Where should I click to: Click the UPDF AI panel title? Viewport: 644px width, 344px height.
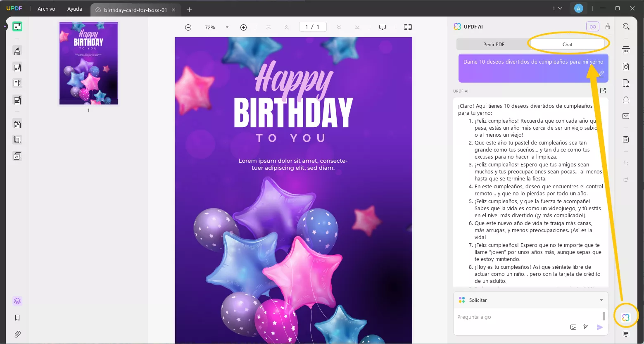click(x=473, y=26)
